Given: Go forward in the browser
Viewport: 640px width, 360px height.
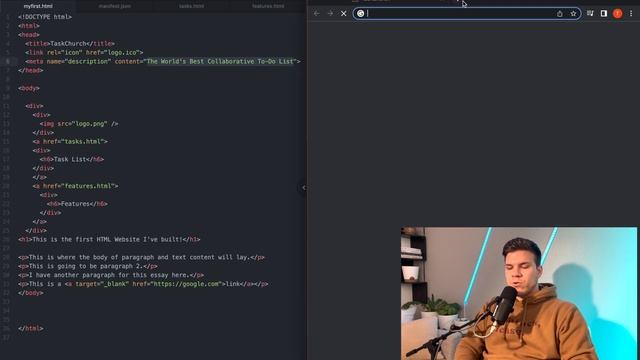Looking at the screenshot, I should tap(330, 13).
